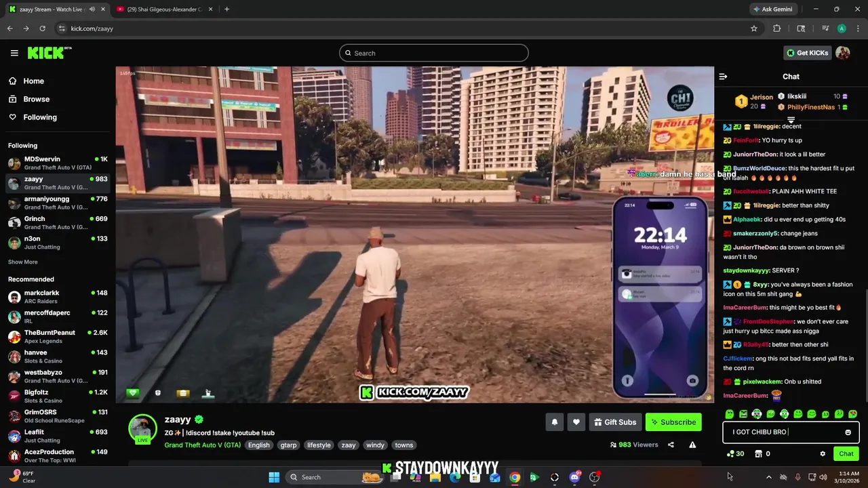Open Grinch channel in sidebar

58,223
